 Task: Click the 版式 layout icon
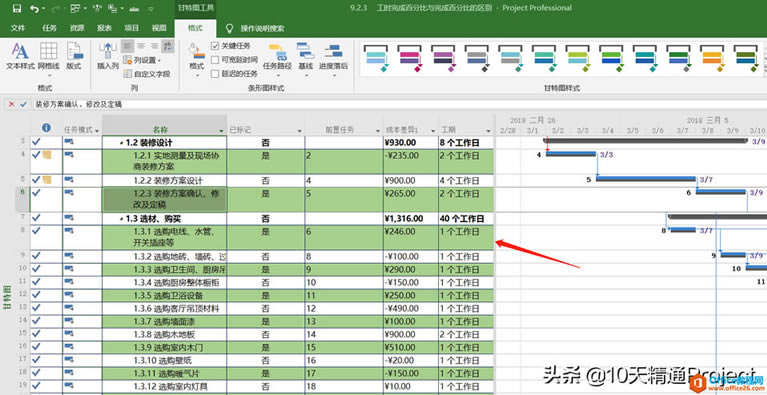[74, 56]
